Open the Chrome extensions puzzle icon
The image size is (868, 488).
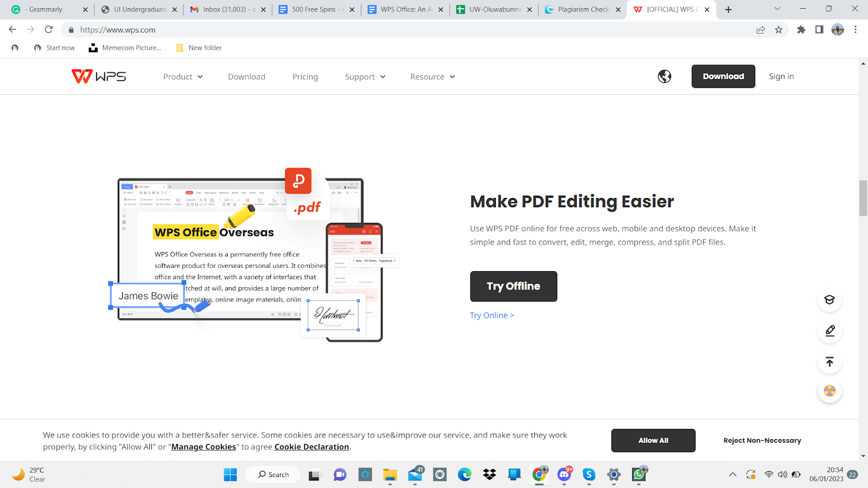[x=801, y=30]
